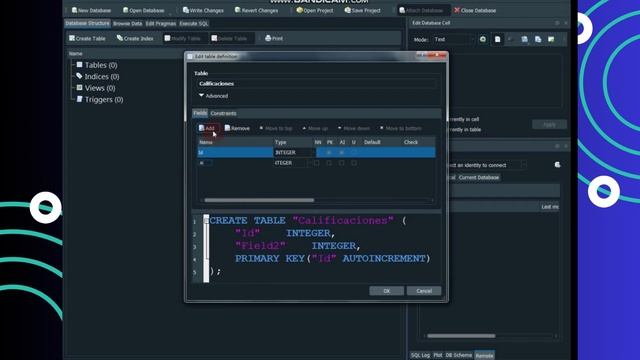Click the Modify Table icon

[167, 38]
